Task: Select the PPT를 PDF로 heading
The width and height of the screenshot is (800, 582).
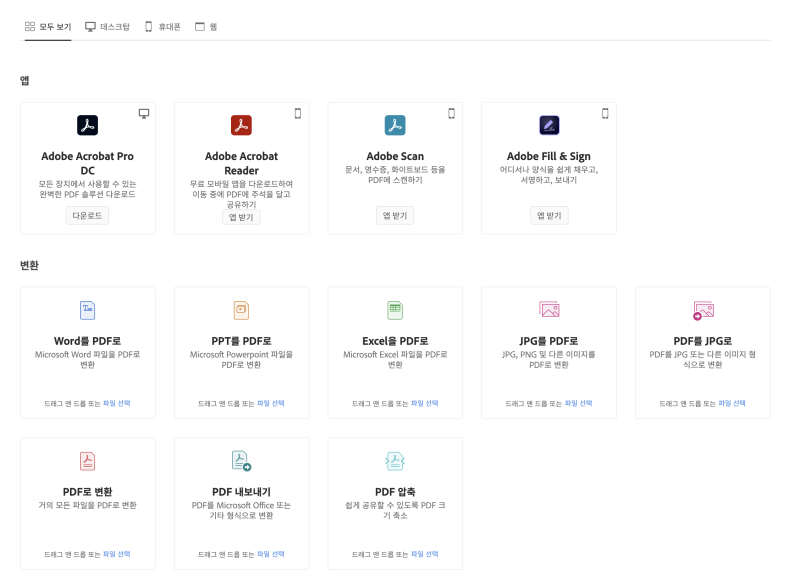Action: click(241, 341)
